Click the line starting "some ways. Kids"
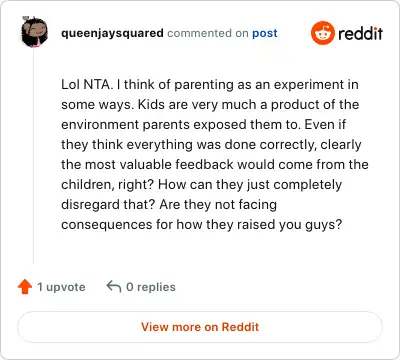Image resolution: width=400 pixels, height=360 pixels. coord(210,105)
